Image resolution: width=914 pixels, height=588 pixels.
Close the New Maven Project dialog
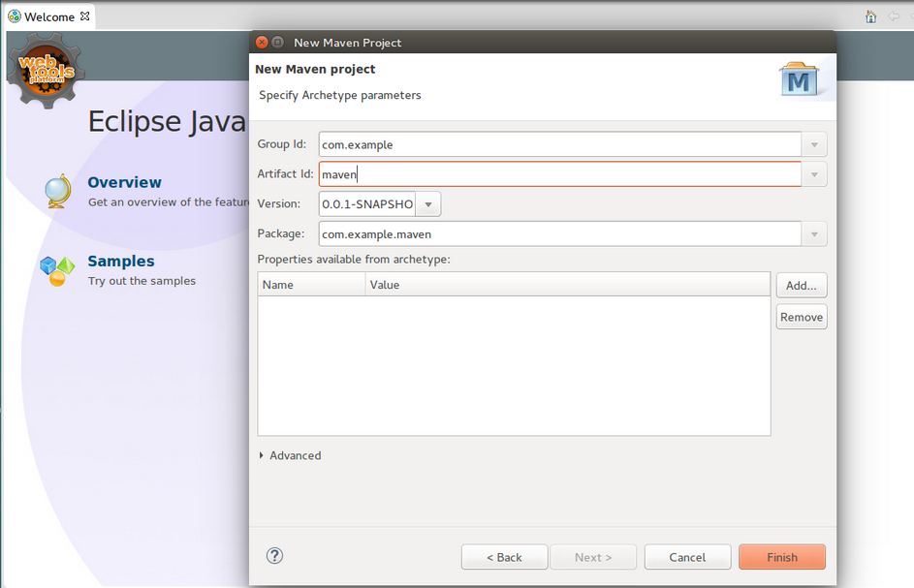(x=262, y=42)
